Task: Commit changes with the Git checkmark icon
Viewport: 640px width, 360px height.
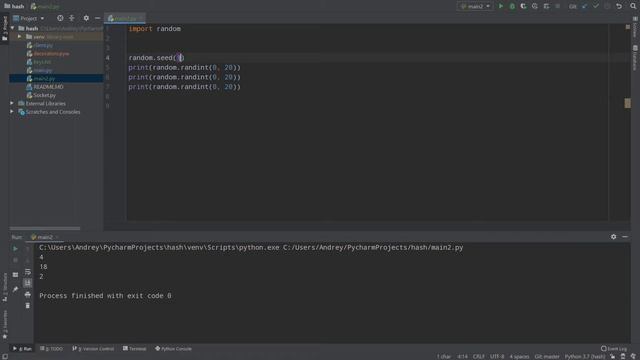Action: pyautogui.click(x=596, y=6)
